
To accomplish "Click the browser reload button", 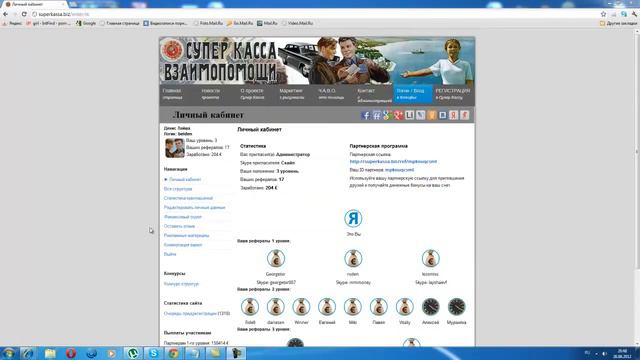I will click(24, 14).
